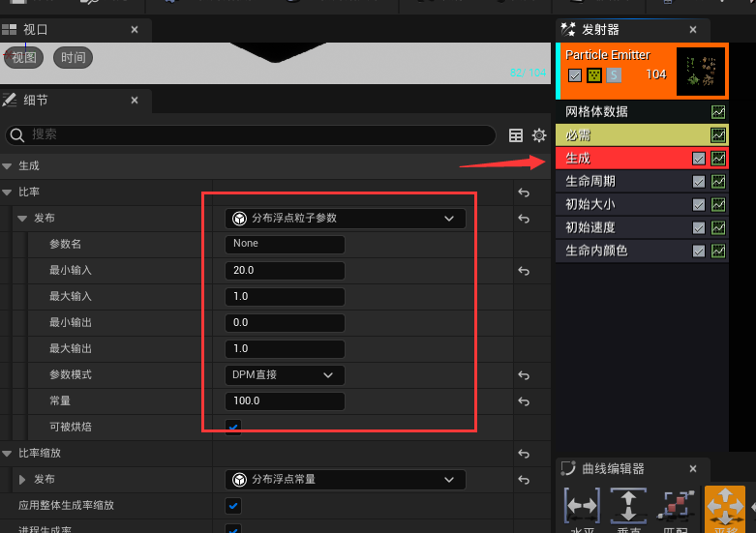Reset the 参数模式 value to default
Viewport: 756px width, 533px height.
coord(524,375)
